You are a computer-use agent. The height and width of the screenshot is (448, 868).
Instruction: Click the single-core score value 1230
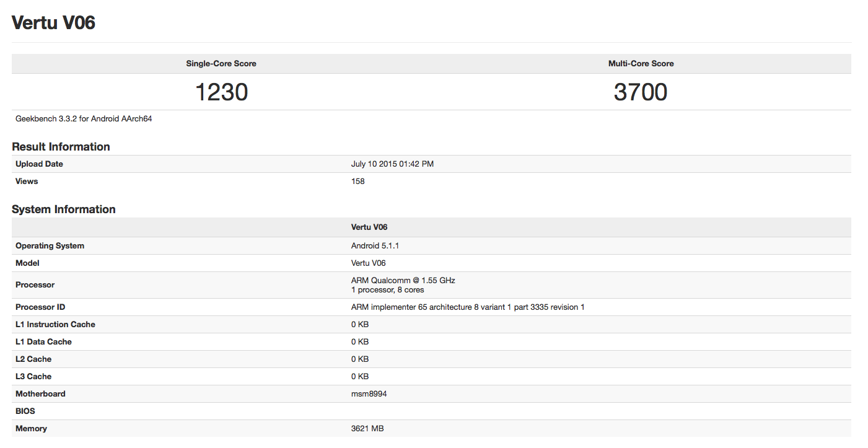[x=221, y=92]
